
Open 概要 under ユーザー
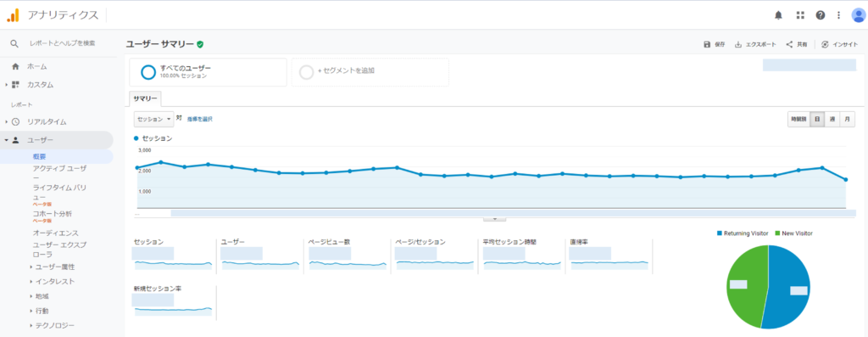[39, 157]
